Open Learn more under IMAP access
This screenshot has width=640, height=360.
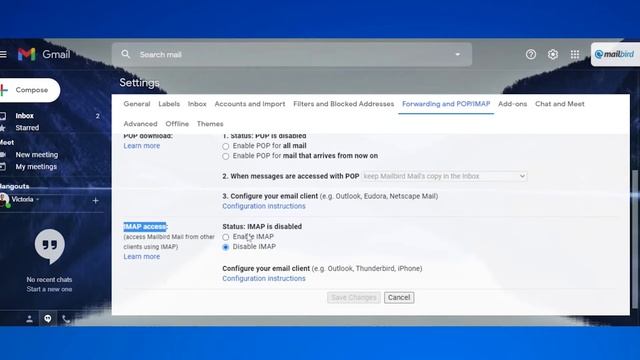(142, 257)
